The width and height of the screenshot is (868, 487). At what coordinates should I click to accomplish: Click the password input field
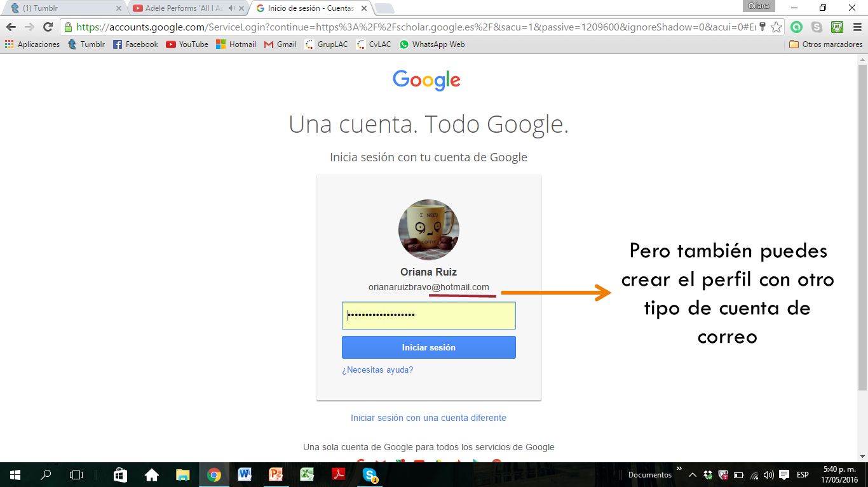coord(429,316)
